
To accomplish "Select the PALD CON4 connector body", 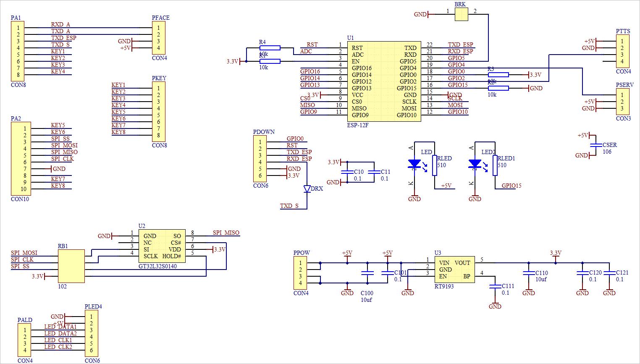I will [x=24, y=340].
